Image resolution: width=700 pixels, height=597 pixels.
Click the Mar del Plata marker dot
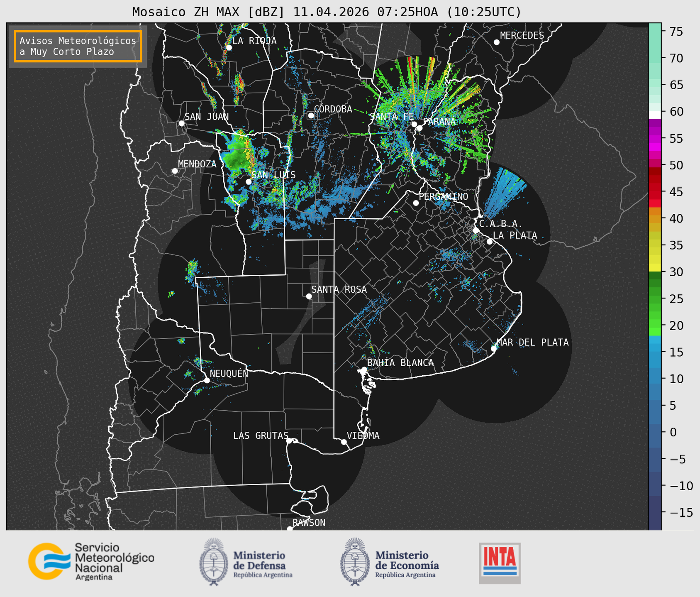(x=494, y=349)
